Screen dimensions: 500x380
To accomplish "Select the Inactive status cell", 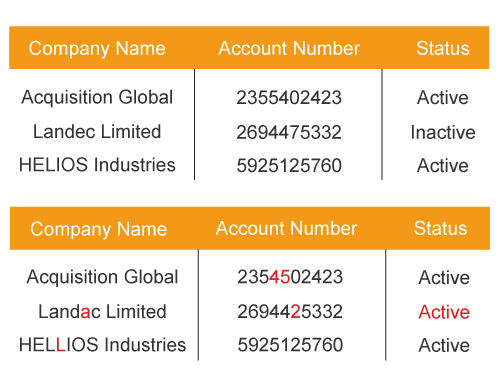I will pos(443,132).
